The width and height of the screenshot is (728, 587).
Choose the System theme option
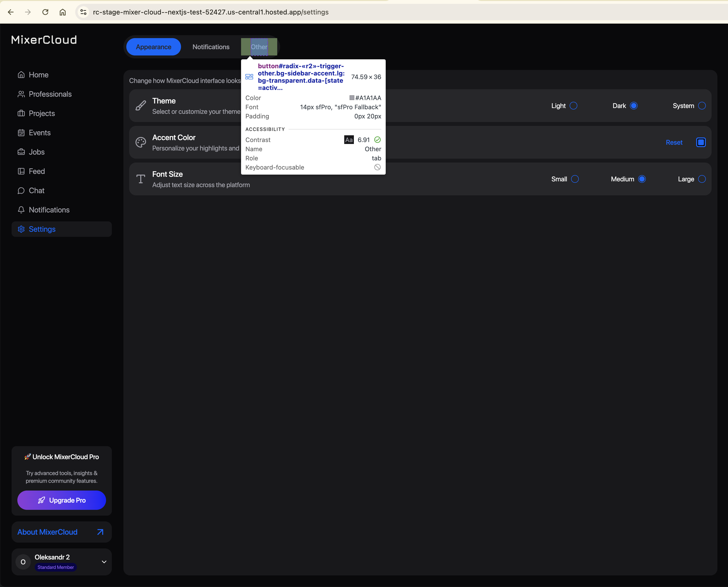[x=702, y=106]
